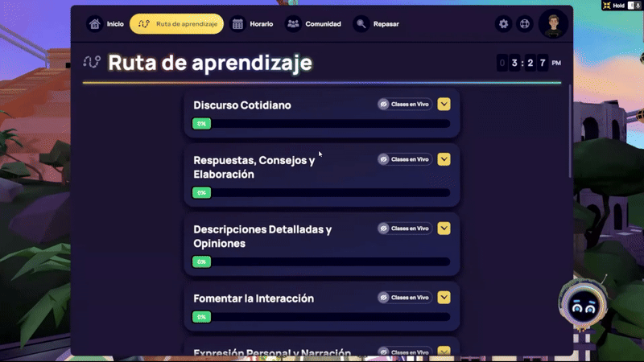Image resolution: width=644 pixels, height=362 pixels.
Task: Click the Repasar magnifier icon
Action: pos(361,24)
